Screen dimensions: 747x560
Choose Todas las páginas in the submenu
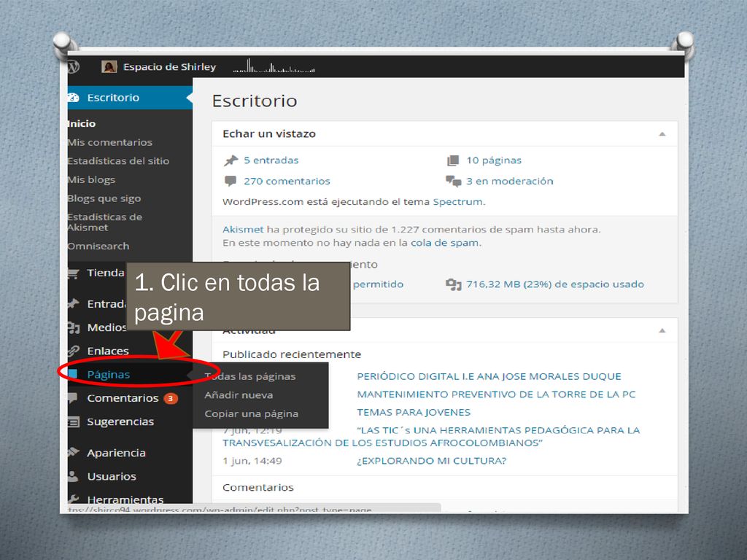250,376
